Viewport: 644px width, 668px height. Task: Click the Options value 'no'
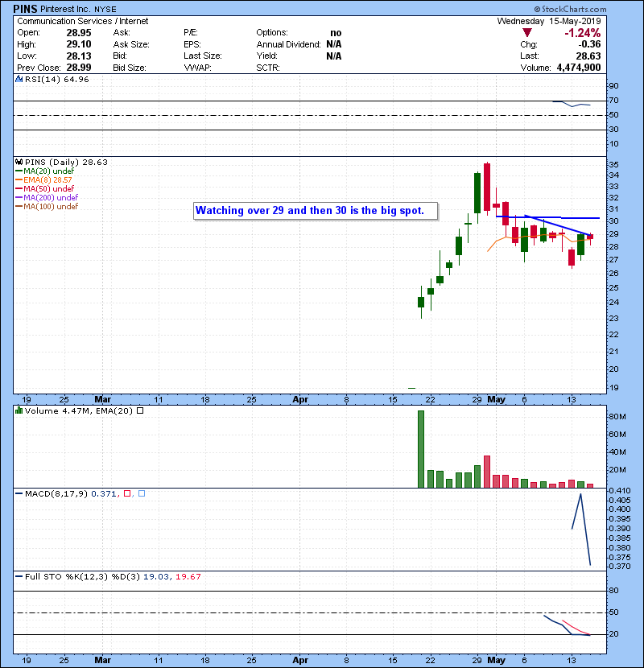[336, 33]
